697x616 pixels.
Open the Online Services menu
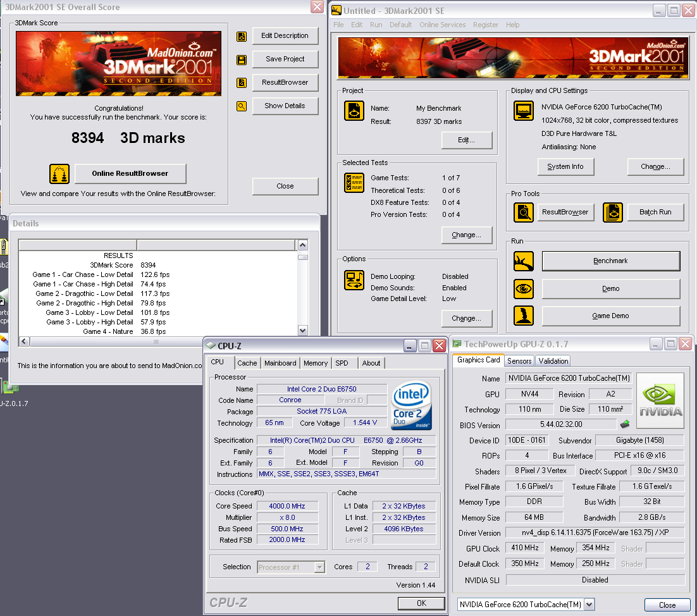442,25
